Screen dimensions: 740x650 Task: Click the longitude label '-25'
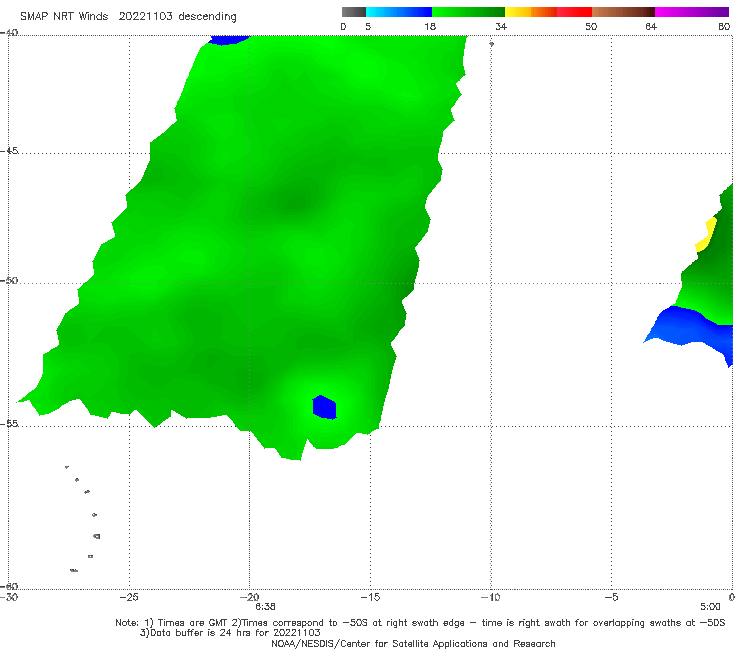pyautogui.click(x=129, y=597)
